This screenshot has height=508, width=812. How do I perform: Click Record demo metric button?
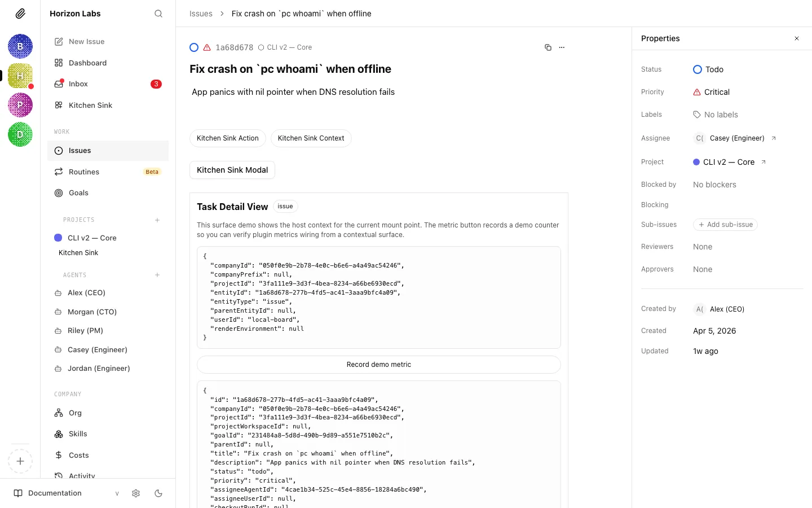(379, 365)
